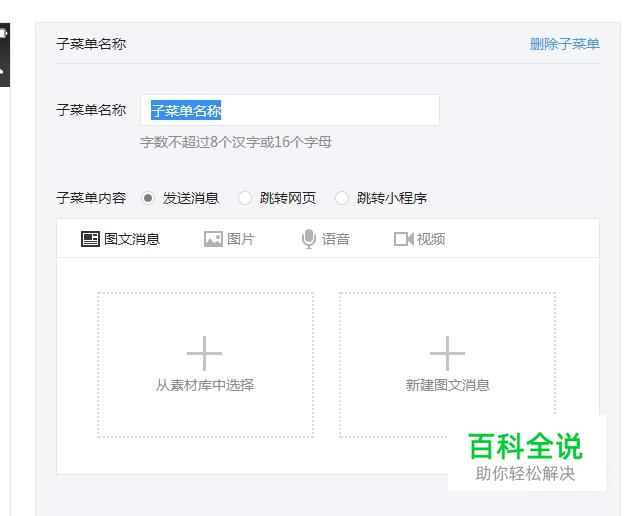Switch to the 语音 tab
Screen dimensions: 631x516
click(x=326, y=239)
